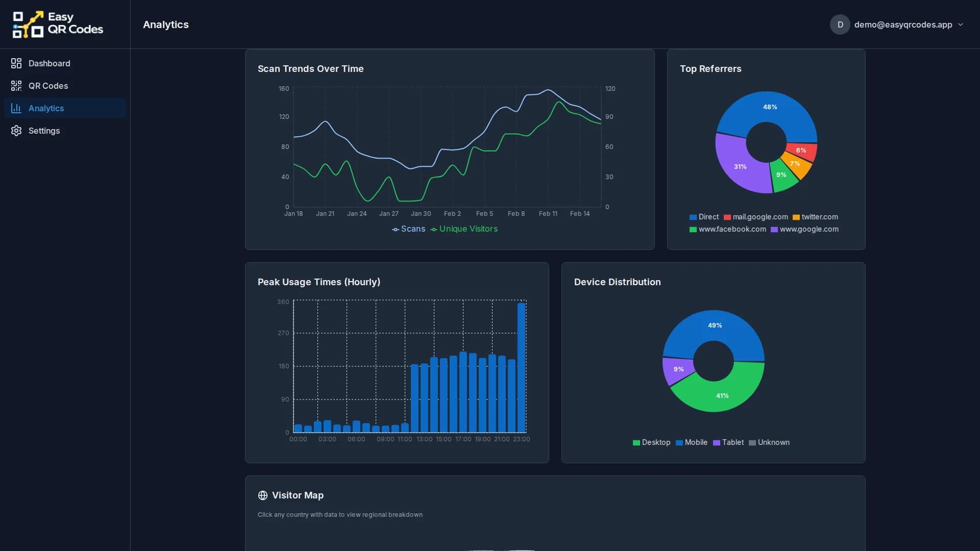Toggle twitter.com legend entry

point(815,217)
